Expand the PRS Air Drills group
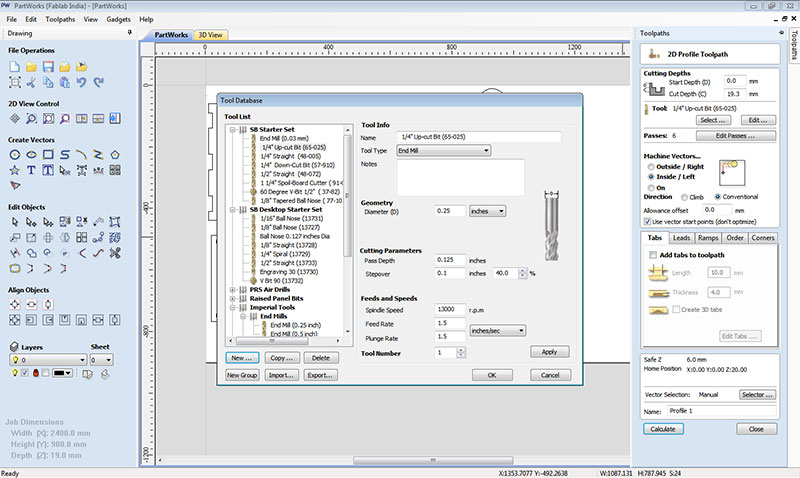The height and width of the screenshot is (478, 800). click(x=233, y=290)
